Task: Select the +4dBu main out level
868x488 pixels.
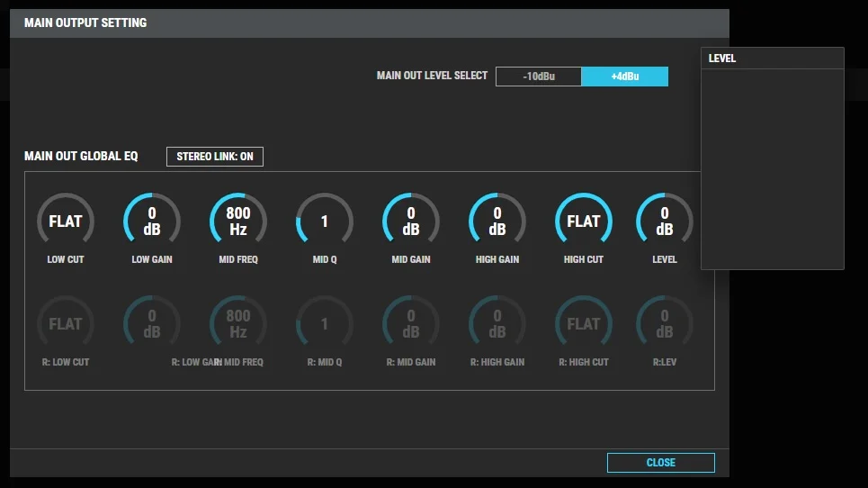Action: point(625,77)
